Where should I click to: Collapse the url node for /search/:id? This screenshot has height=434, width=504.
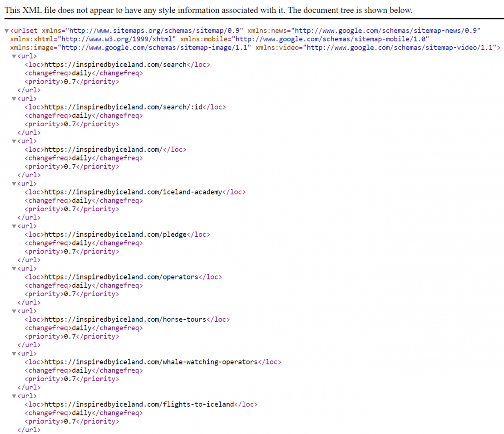[14, 99]
